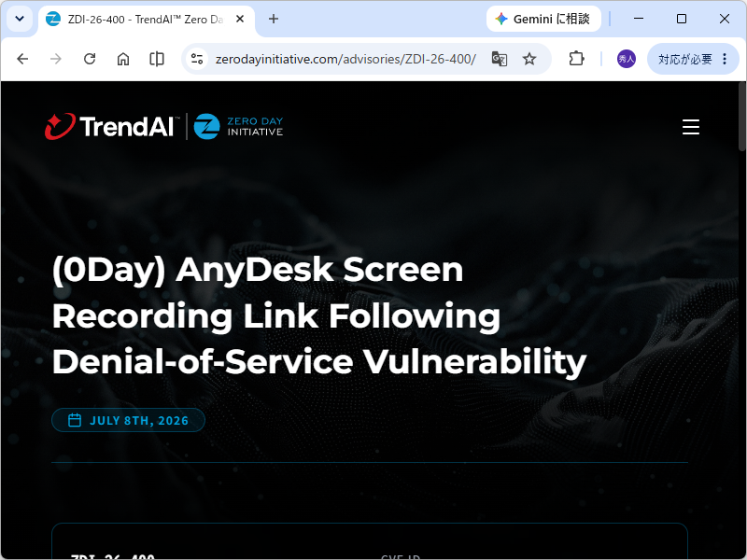View site information icon in address bar
Viewport: 747px width, 560px height.
(197, 59)
